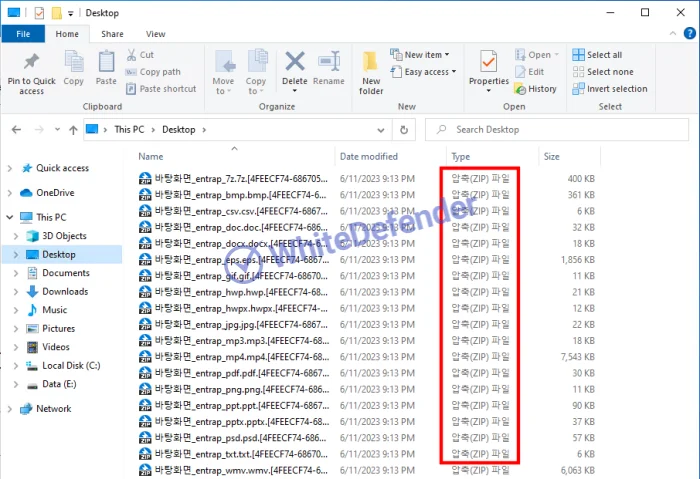This screenshot has height=479, width=700.
Task: Expand the Easy access dropdown
Action: coord(428,72)
